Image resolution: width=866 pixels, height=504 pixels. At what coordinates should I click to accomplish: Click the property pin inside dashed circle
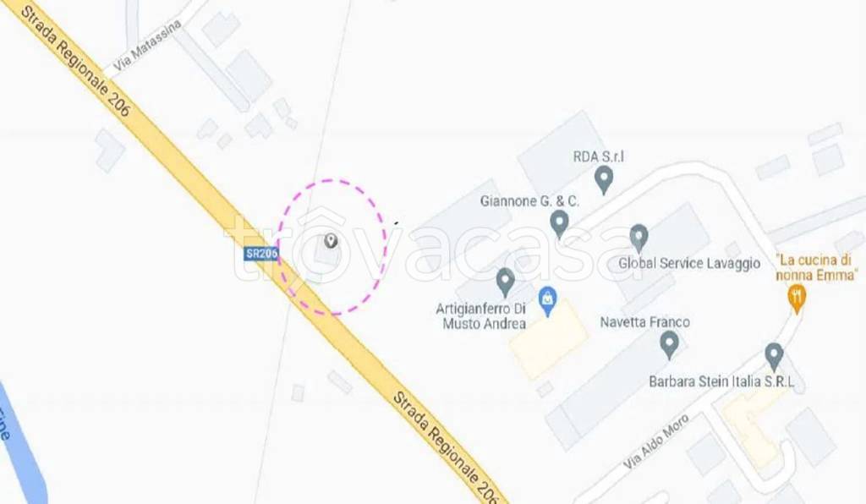pos(331,241)
